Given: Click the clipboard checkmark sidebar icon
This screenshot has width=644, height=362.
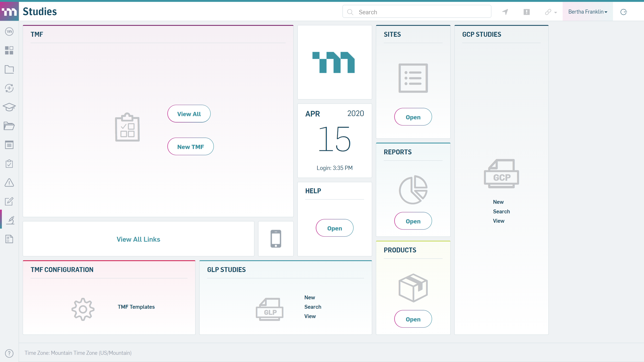Looking at the screenshot, I should [9, 164].
